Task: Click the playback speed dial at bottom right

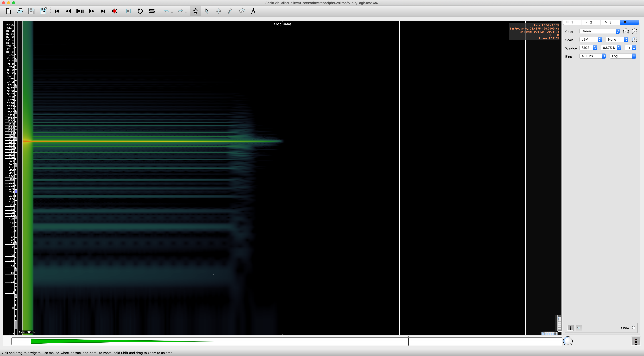Action: (568, 341)
